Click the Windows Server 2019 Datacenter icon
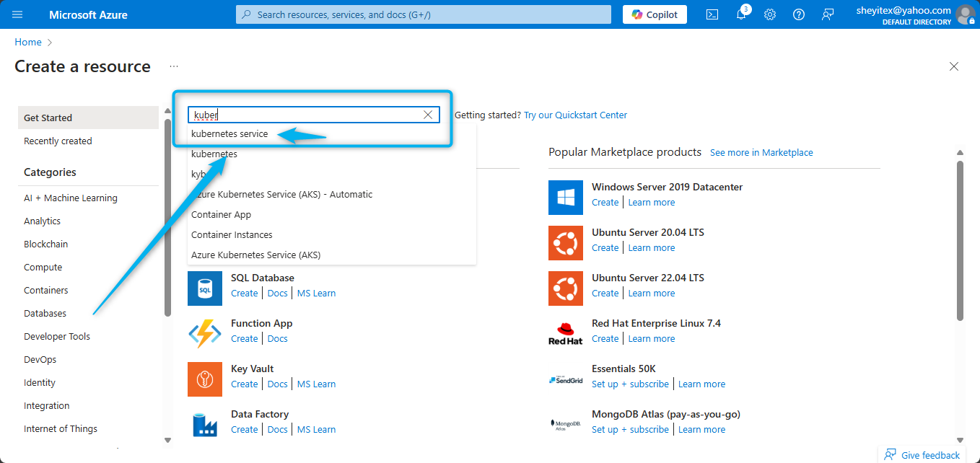 [x=566, y=198]
